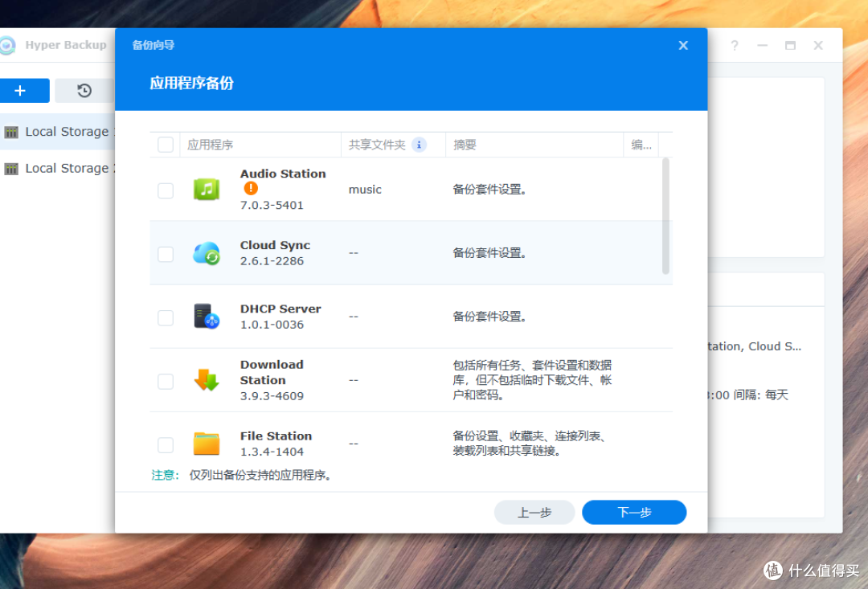
Task: Click the DHCP Server name text
Action: click(280, 309)
